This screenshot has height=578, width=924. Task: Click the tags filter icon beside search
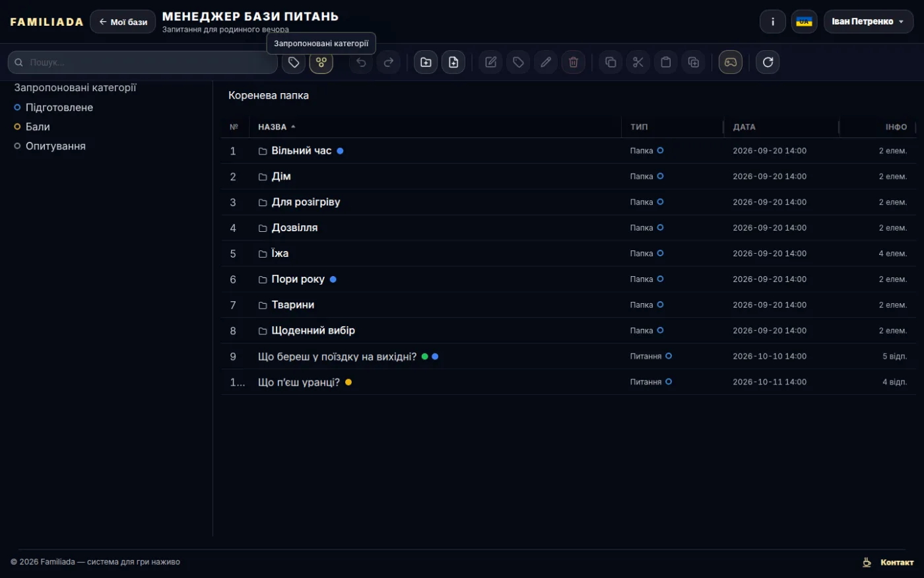tap(294, 62)
